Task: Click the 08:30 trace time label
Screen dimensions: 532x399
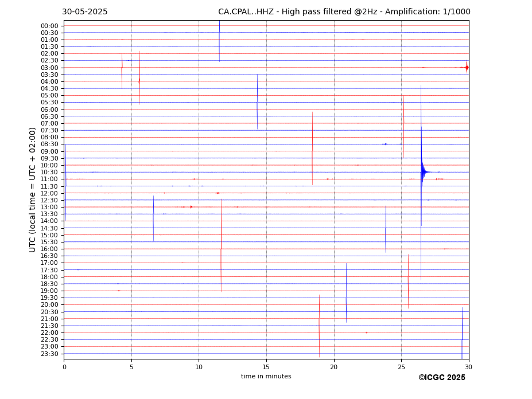Action: 49,144
